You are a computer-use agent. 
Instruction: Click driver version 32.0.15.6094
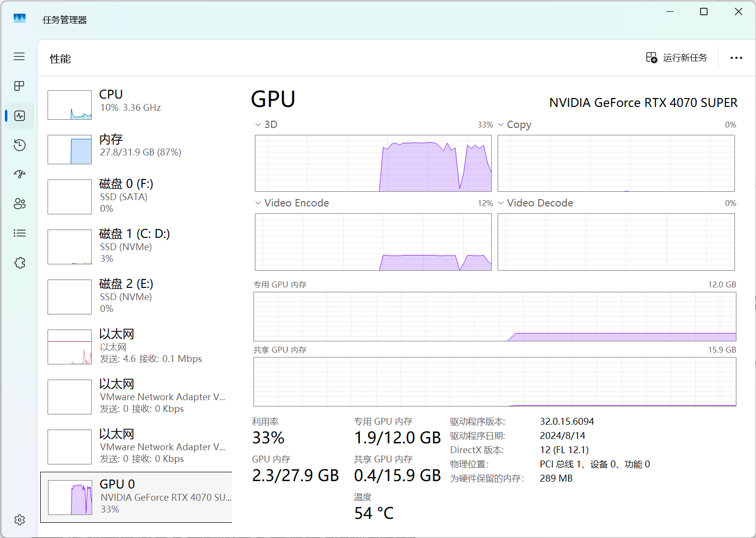(x=567, y=421)
